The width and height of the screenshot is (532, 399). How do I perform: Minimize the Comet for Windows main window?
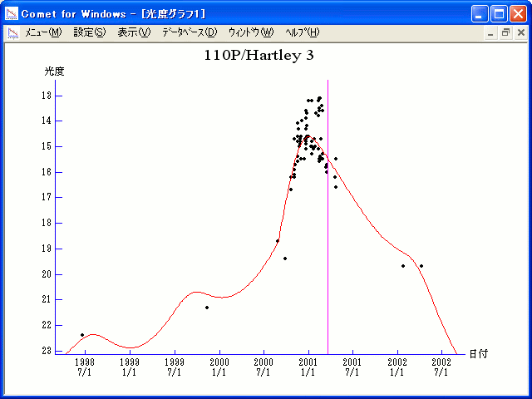(480, 13)
